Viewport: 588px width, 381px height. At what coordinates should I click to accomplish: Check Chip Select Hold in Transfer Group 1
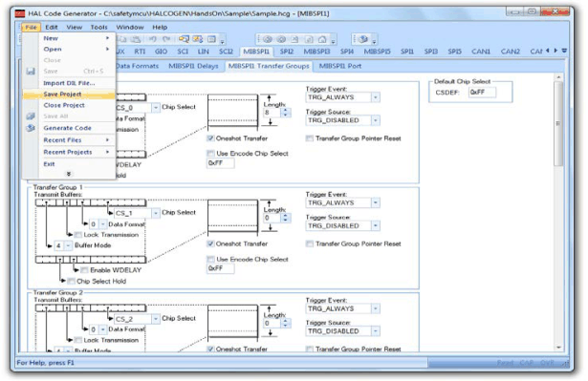point(72,282)
